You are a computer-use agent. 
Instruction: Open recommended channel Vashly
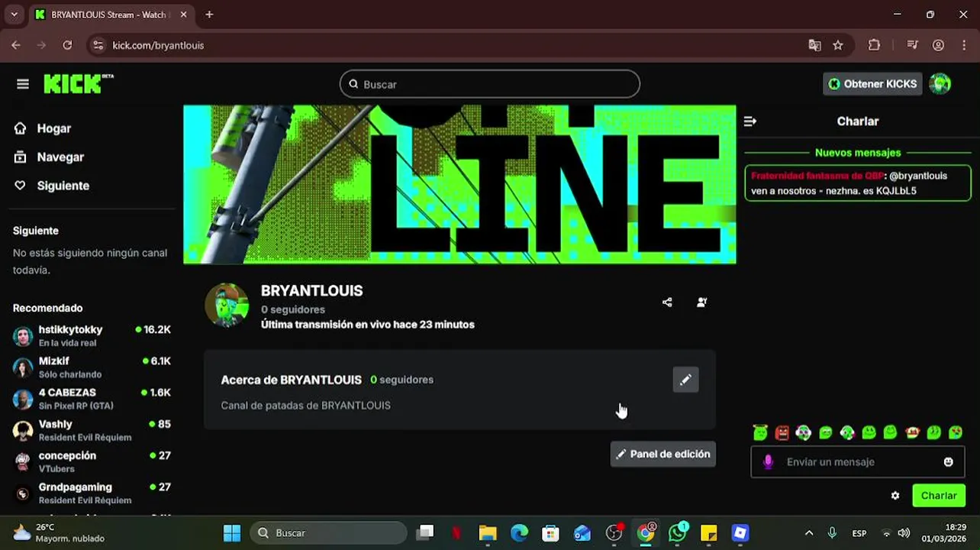(x=92, y=430)
